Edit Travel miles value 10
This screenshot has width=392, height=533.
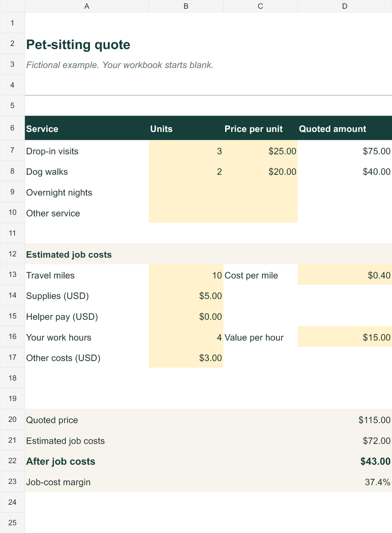[x=186, y=274]
